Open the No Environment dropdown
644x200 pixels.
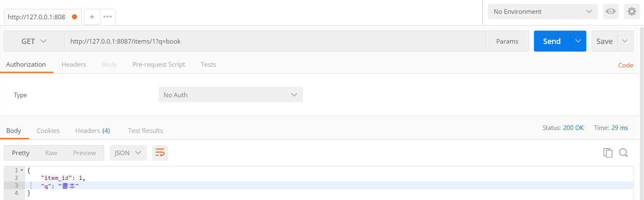click(x=543, y=12)
